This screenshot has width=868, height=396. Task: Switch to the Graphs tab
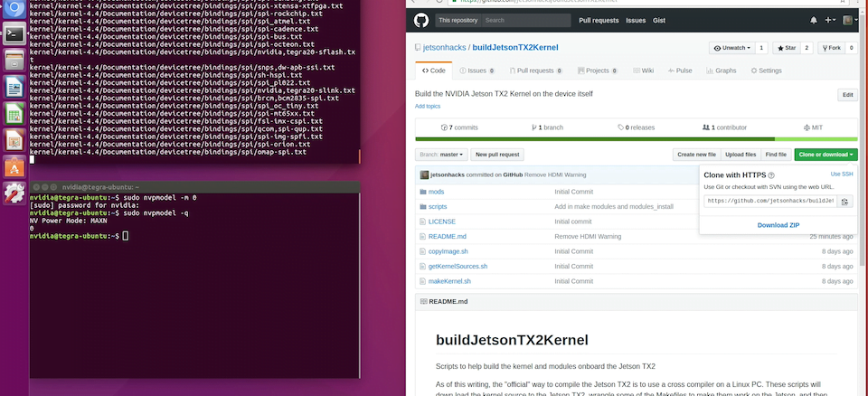point(722,71)
